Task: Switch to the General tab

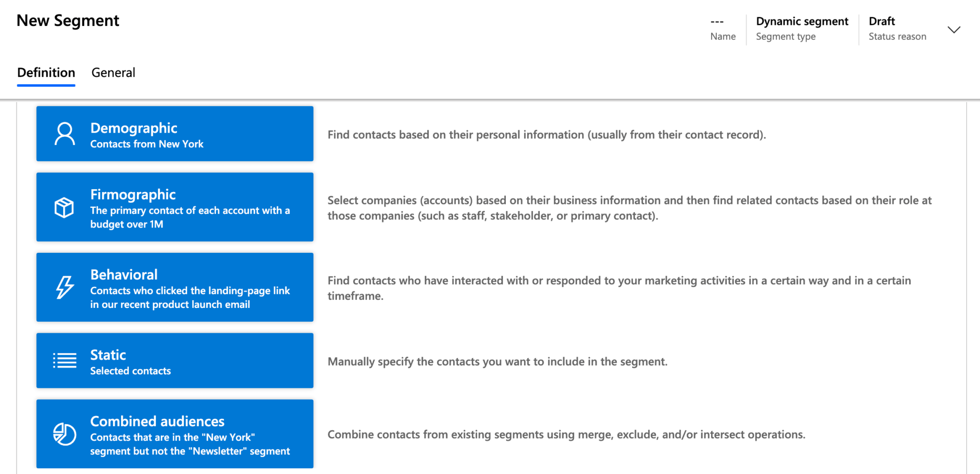Action: pyautogui.click(x=113, y=73)
